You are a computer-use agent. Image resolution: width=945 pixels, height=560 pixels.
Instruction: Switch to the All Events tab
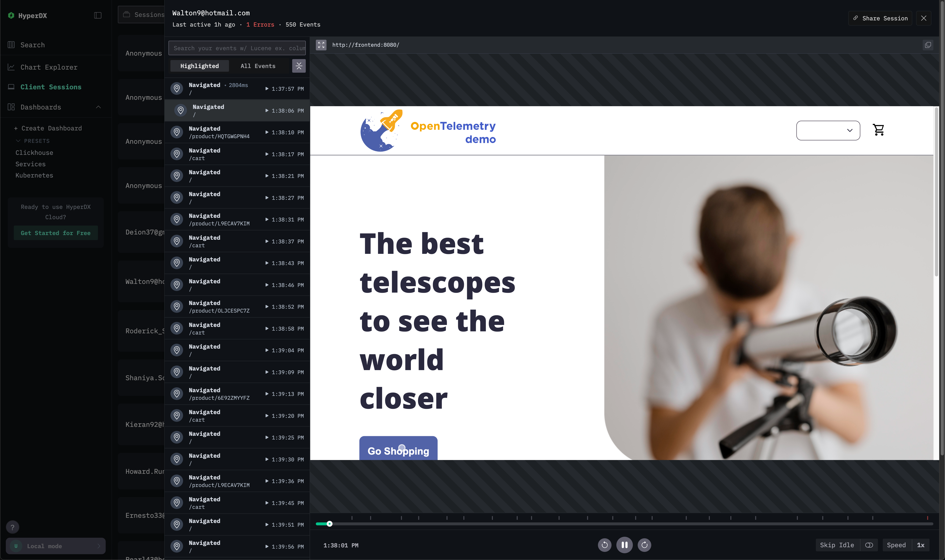click(258, 66)
